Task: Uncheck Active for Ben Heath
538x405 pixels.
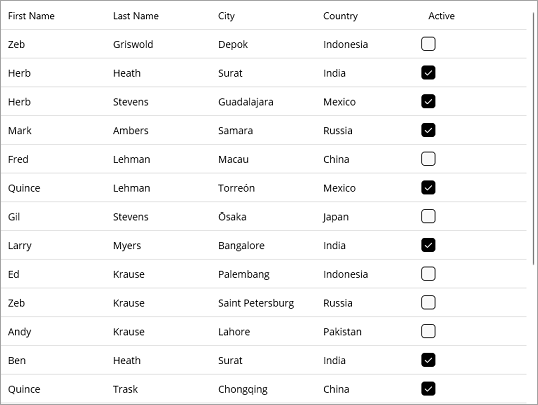Action: (428, 360)
